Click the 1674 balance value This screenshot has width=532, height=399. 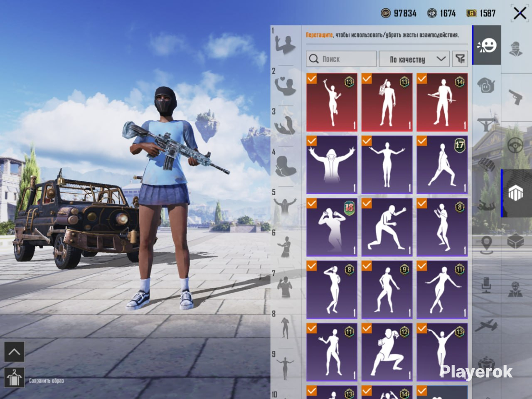[x=448, y=13]
